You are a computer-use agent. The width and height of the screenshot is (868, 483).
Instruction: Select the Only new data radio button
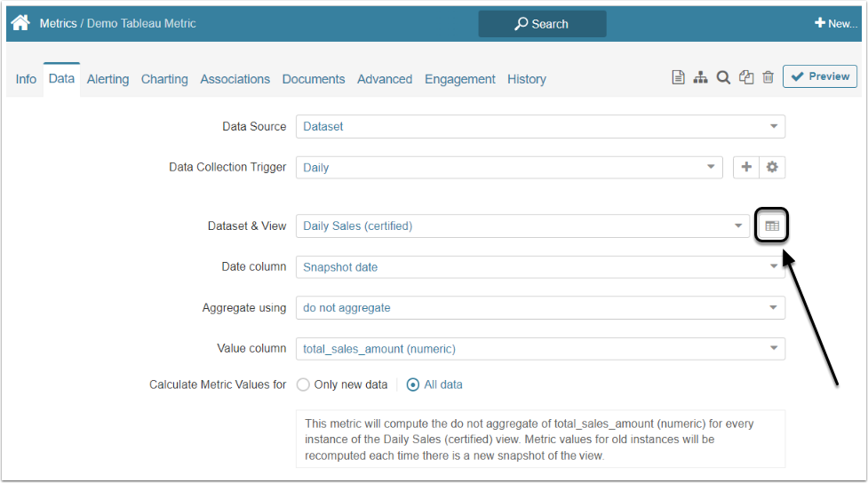[303, 385]
